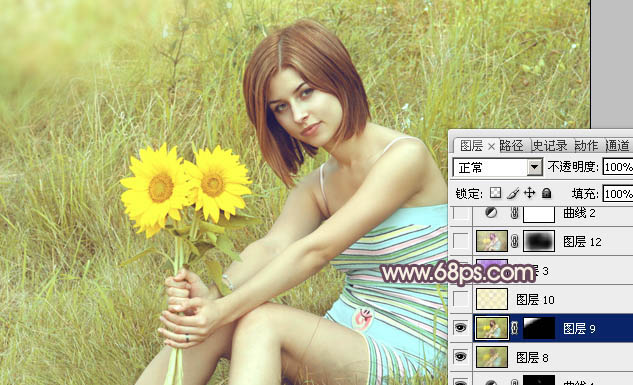
Task: Show the hidden 图层 10 layer
Action: point(460,299)
